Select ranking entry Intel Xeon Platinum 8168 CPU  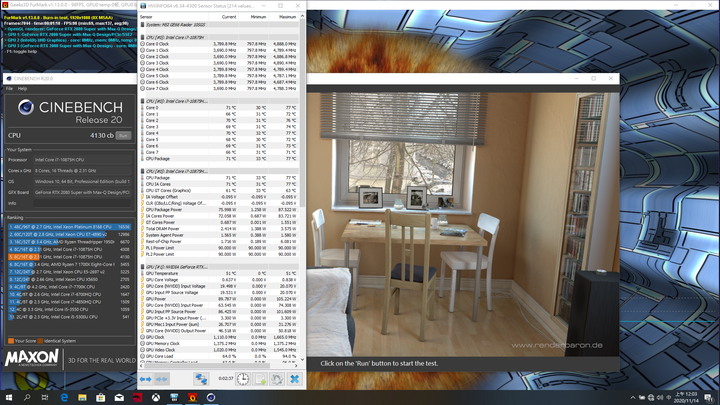[69, 227]
